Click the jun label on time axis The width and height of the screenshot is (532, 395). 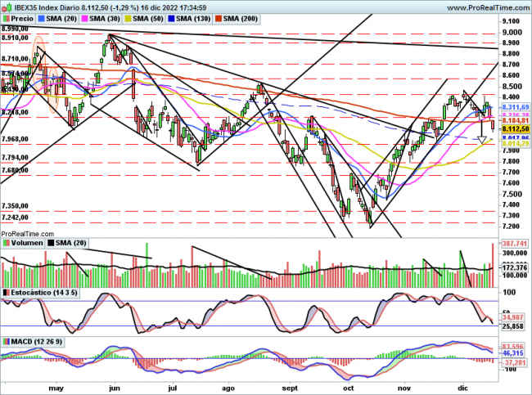pyautogui.click(x=115, y=388)
